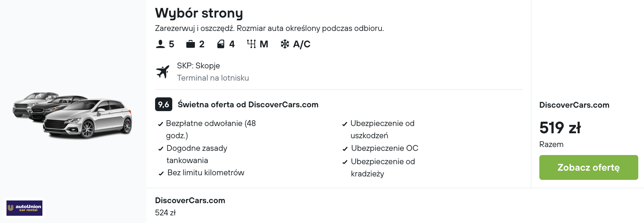This screenshot has height=223, width=644.
Task: Click DiscoverCars.com supplier name above price
Action: (574, 105)
